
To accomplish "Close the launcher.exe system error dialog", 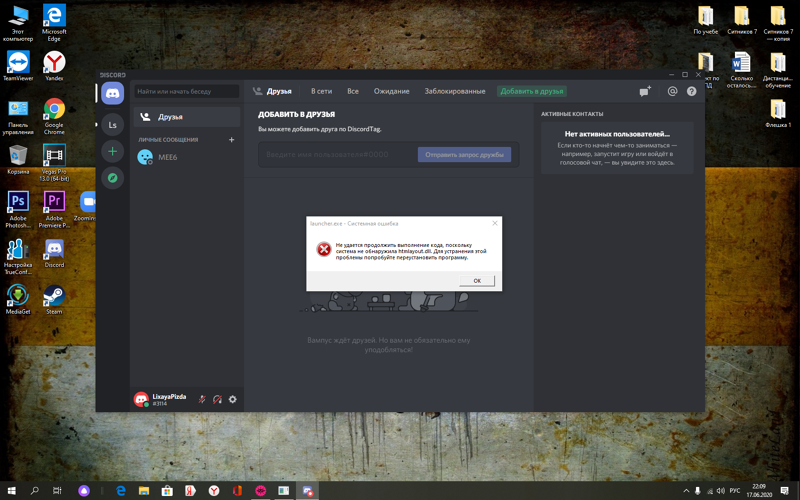I will click(494, 223).
